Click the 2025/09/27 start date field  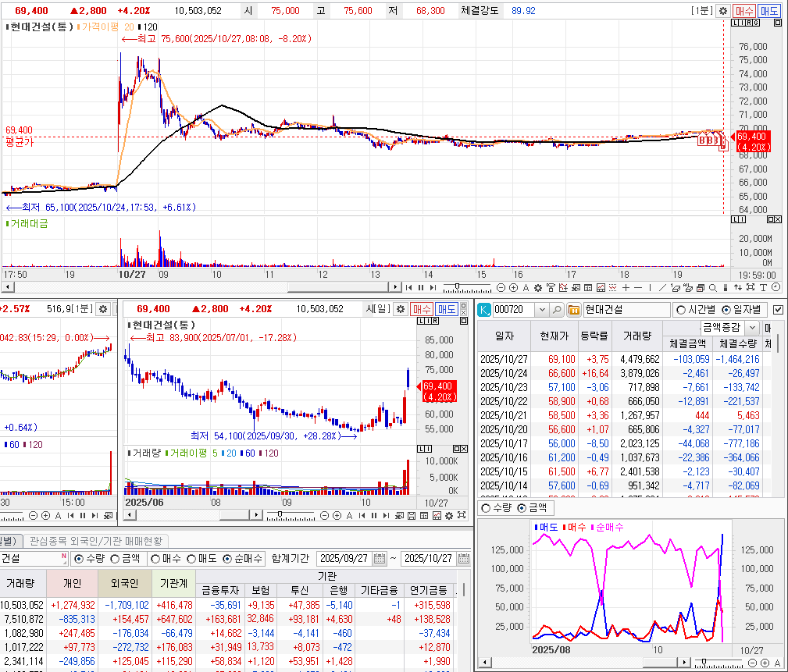pyautogui.click(x=344, y=559)
